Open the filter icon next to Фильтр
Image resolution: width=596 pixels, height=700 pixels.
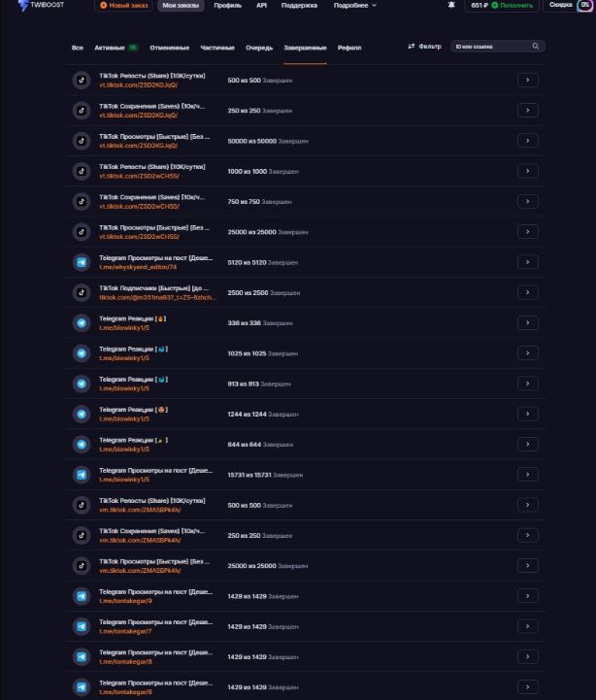(412, 46)
